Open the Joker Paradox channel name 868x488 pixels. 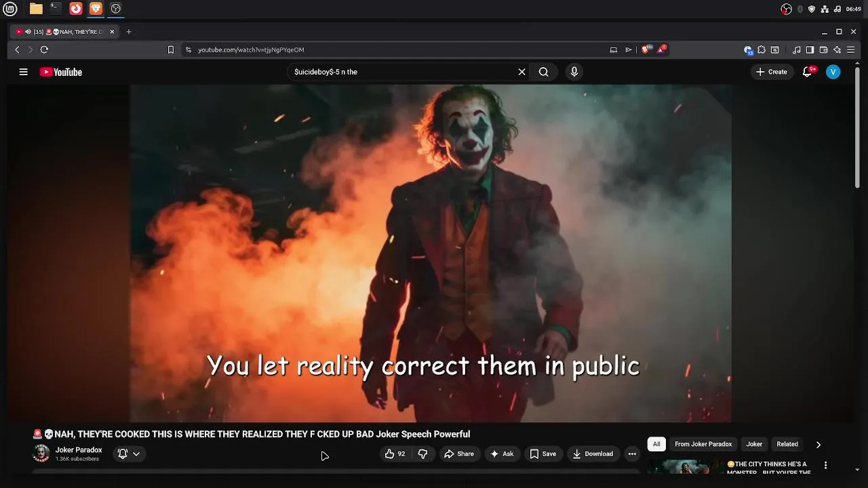(x=79, y=450)
